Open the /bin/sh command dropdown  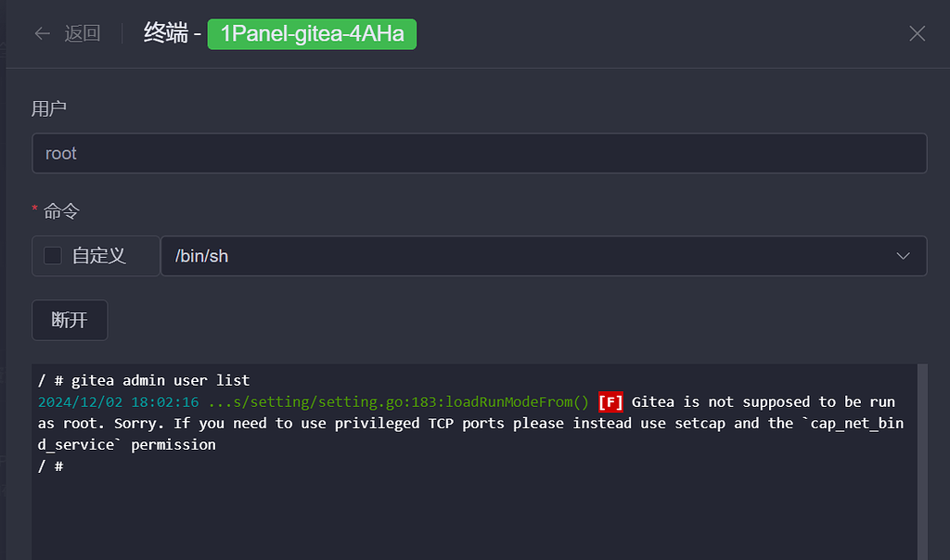pyautogui.click(x=543, y=256)
